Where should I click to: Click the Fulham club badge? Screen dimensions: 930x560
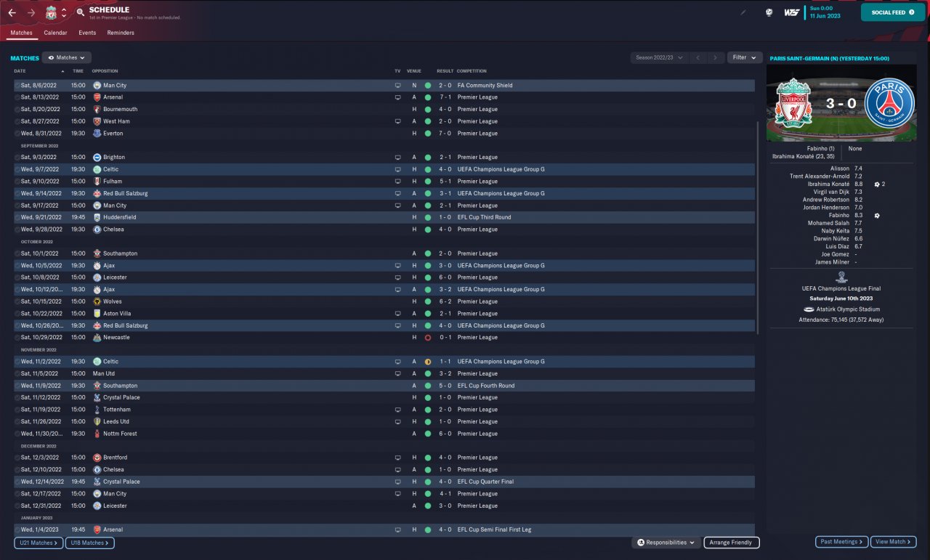[x=97, y=182]
